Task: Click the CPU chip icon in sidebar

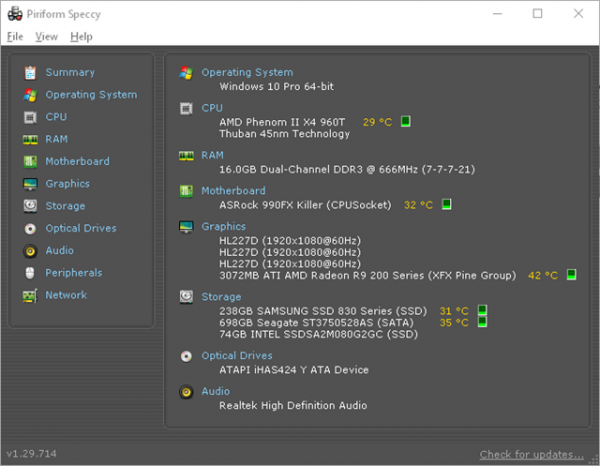Action: click(x=30, y=117)
